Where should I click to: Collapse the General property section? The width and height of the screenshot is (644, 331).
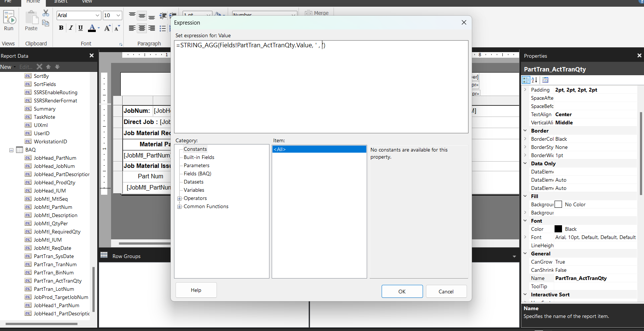pos(525,254)
